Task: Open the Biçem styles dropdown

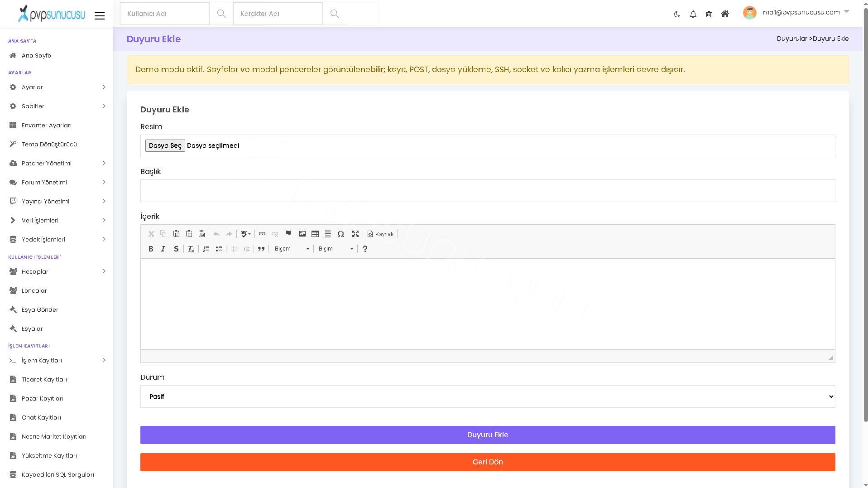Action: coord(292,249)
